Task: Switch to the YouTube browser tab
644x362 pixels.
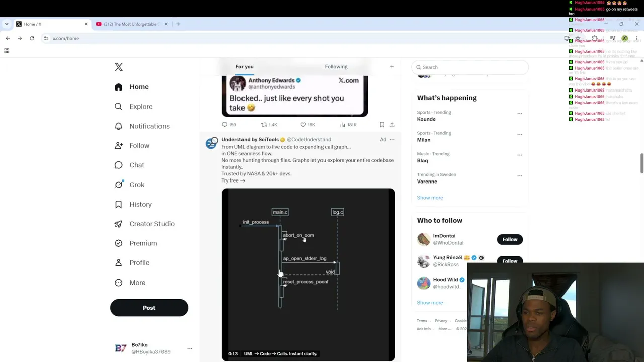Action: 132,24
